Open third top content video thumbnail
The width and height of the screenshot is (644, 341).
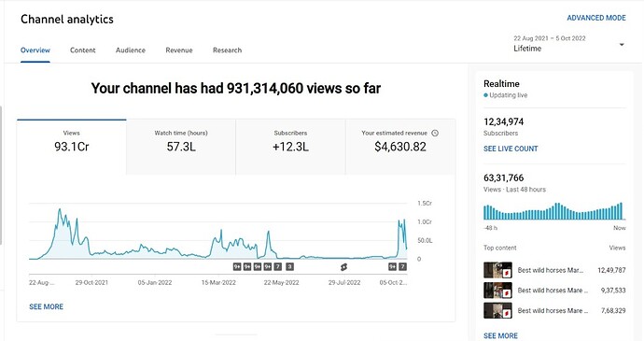497,310
